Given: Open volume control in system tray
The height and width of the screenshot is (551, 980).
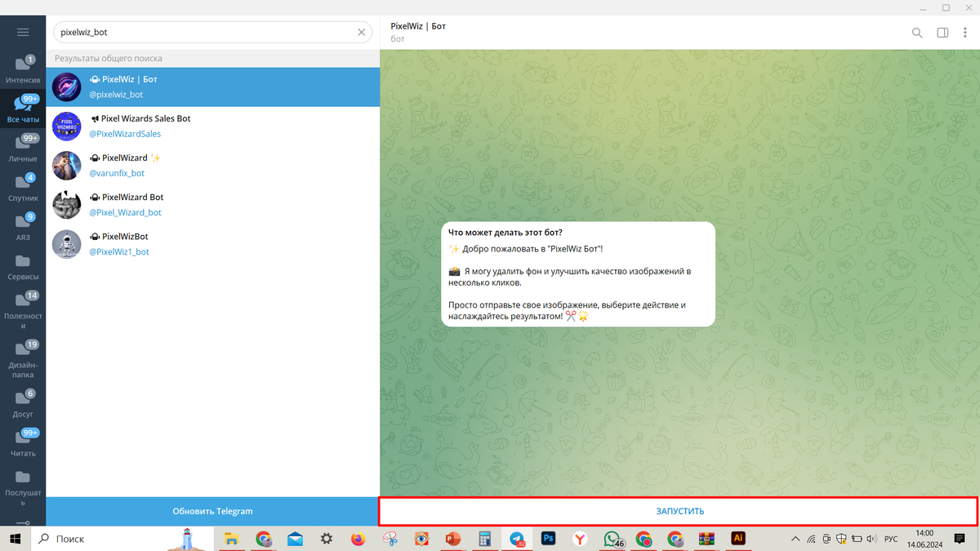Looking at the screenshot, I should point(872,539).
